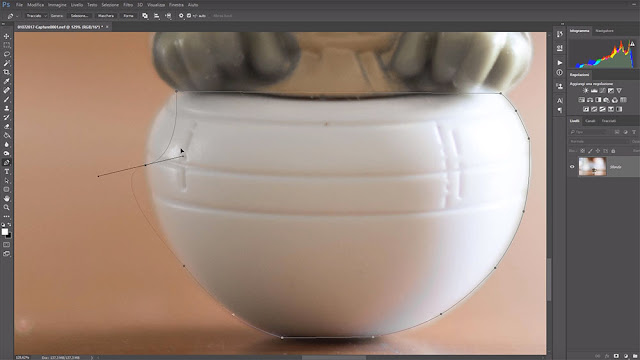Change the screen mode
640x360 pixels.
tap(6, 253)
